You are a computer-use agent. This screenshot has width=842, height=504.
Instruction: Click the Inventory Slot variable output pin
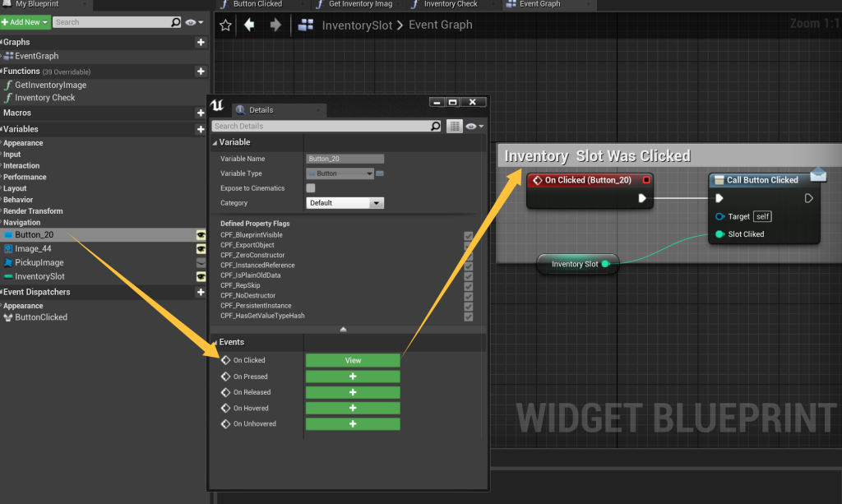click(606, 264)
